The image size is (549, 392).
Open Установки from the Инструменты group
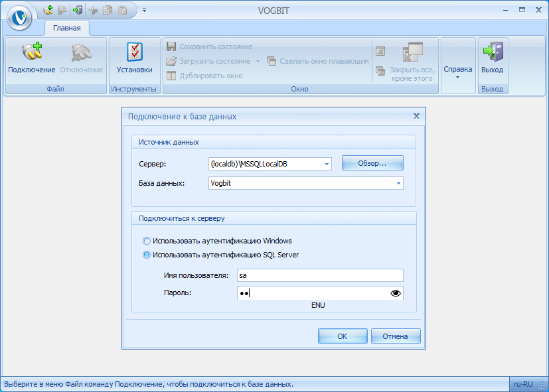pos(135,58)
